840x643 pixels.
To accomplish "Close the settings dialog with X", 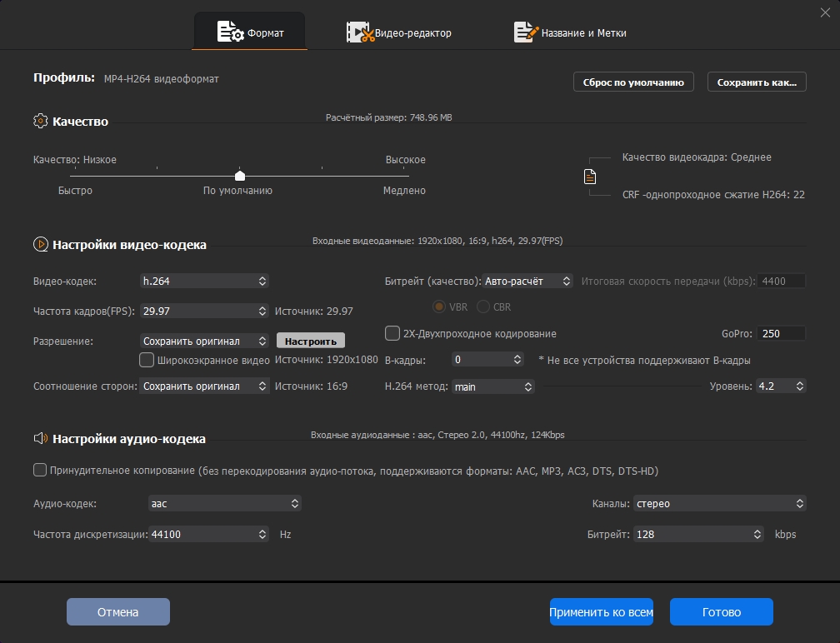I will click(825, 10).
